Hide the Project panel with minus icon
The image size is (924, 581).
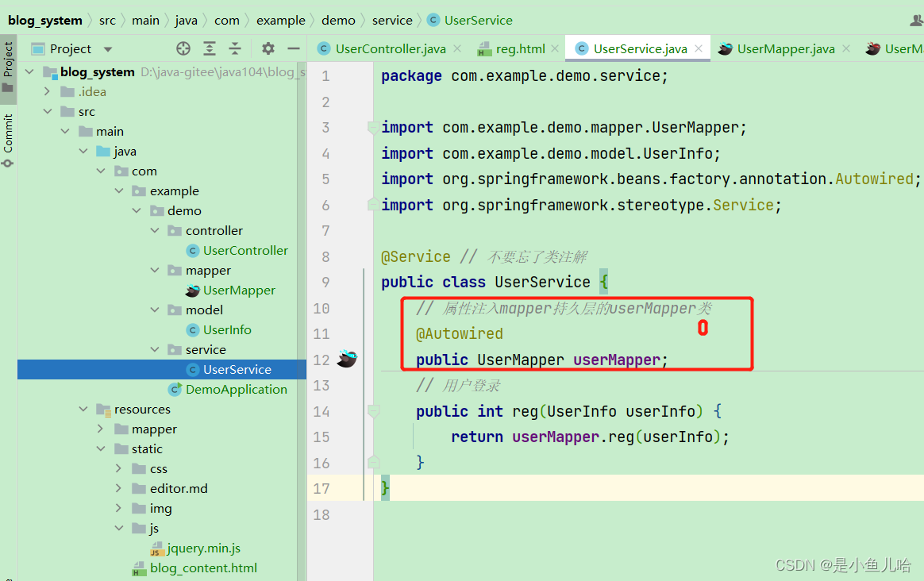[x=294, y=48]
